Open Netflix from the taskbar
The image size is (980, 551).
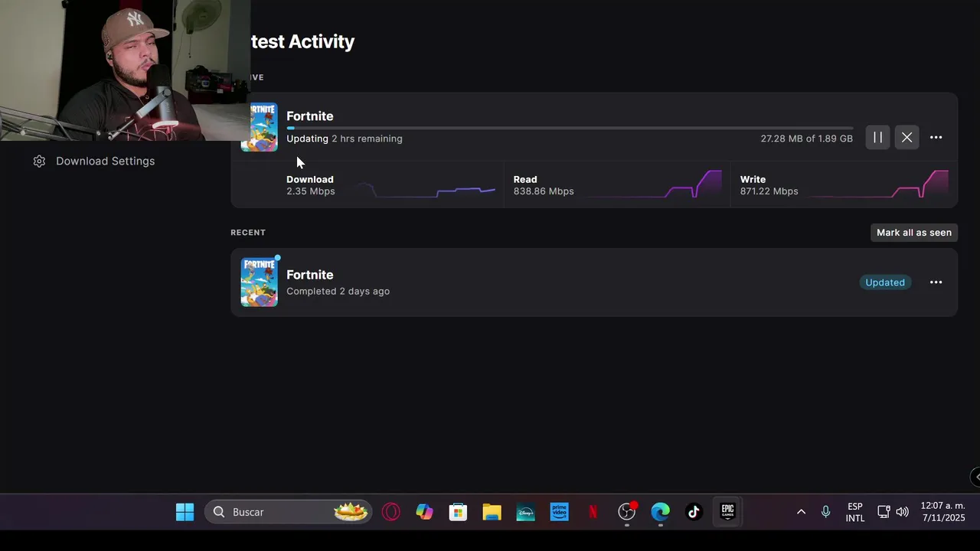click(593, 512)
